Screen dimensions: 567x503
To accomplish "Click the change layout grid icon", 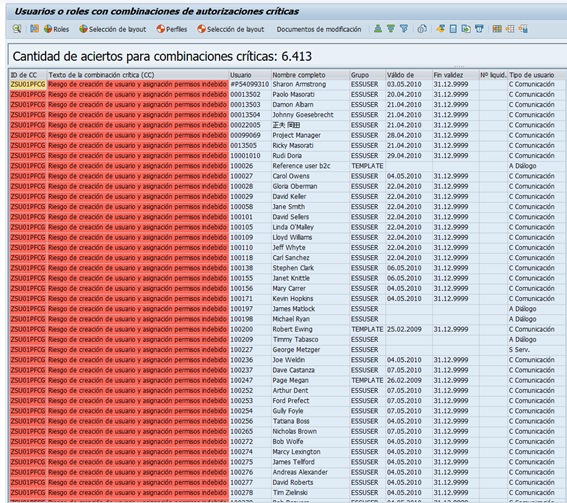I will pos(497,29).
